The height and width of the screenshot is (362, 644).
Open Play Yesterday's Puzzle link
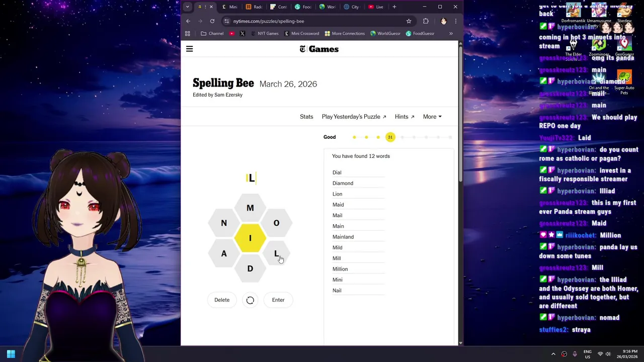[354, 117]
